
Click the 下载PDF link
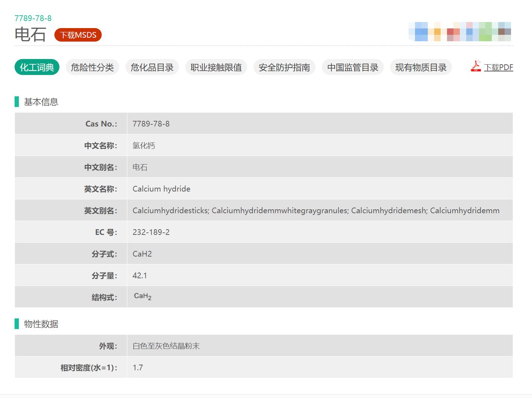(x=498, y=68)
